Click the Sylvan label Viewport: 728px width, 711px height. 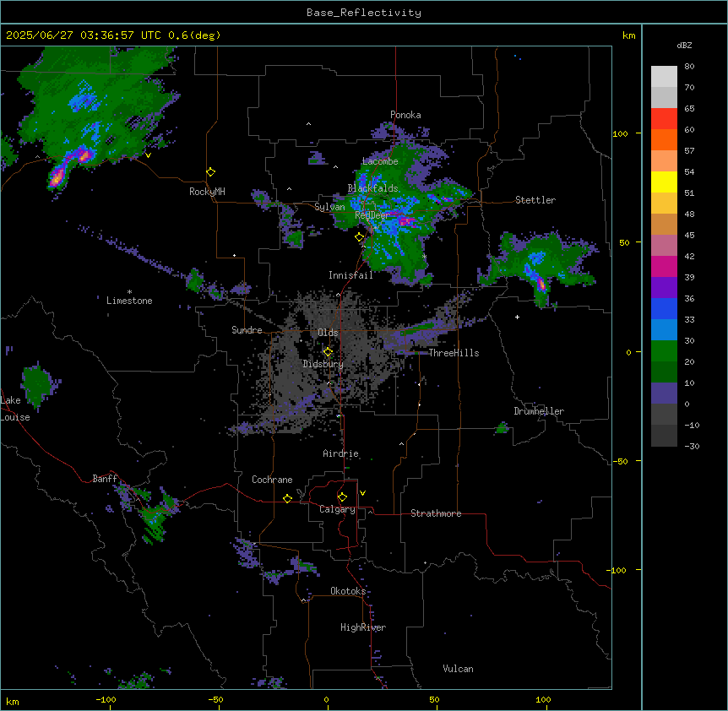(x=329, y=207)
